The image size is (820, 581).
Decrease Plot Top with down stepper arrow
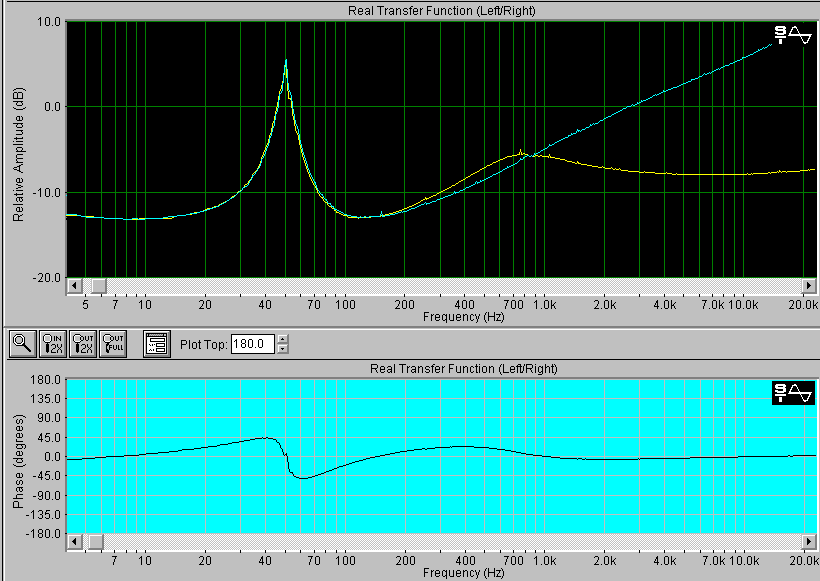[x=282, y=349]
